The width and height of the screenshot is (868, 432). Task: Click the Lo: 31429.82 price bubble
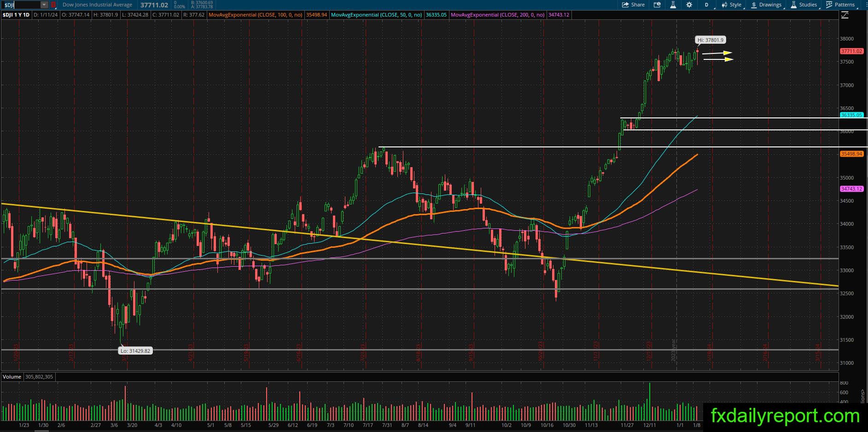point(135,351)
